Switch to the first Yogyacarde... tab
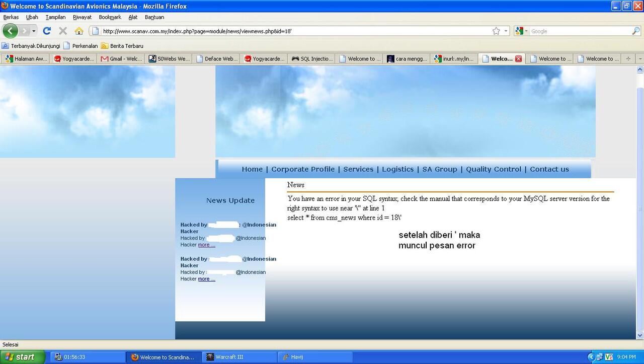The height and width of the screenshot is (364, 644). tap(73, 59)
